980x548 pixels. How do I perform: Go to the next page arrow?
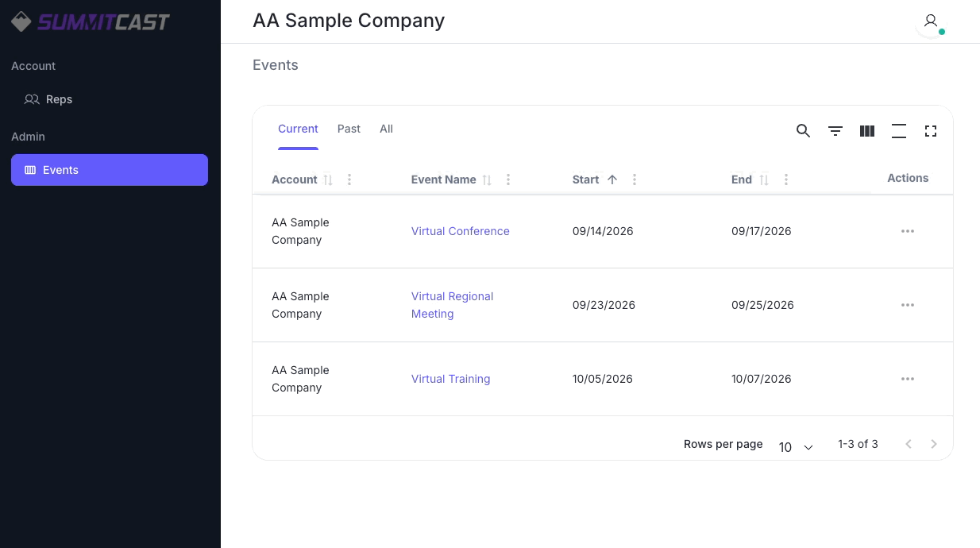(x=934, y=444)
